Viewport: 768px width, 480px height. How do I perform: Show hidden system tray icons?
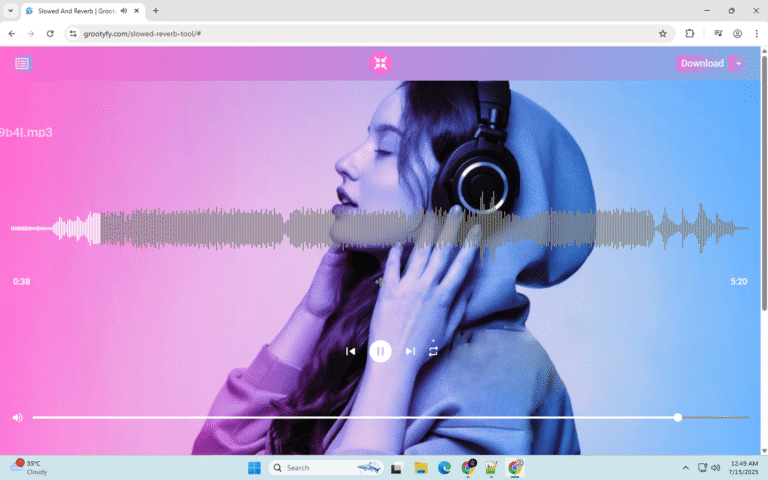(685, 467)
